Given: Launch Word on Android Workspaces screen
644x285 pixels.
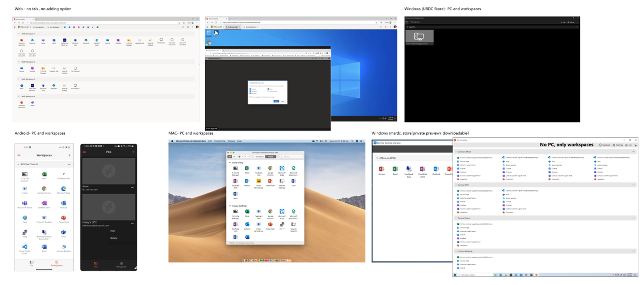Looking at the screenshot, I should pyautogui.click(x=44, y=248).
